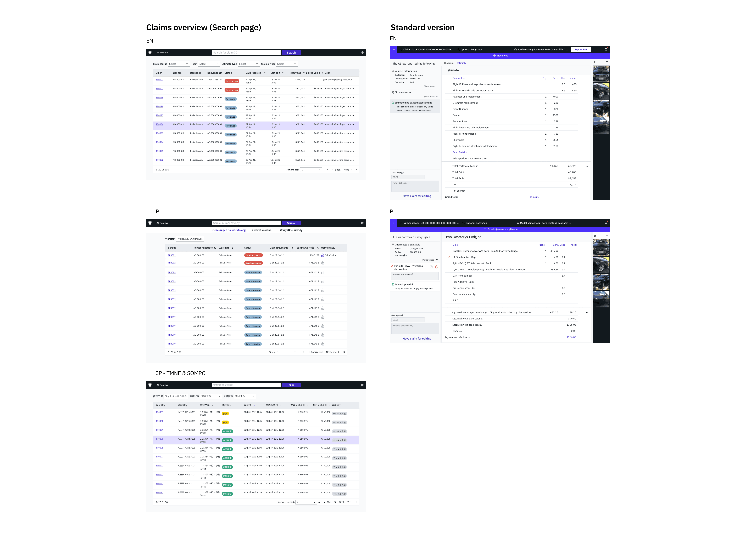
Task: Switch to Zweryfikowane tab
Action: (262, 230)
